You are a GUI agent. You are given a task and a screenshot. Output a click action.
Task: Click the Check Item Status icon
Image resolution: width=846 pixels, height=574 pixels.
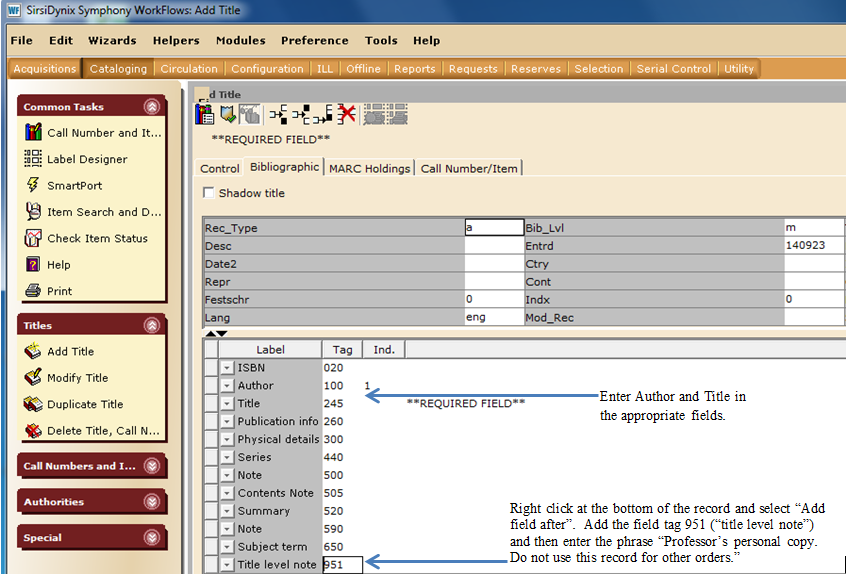(33, 238)
